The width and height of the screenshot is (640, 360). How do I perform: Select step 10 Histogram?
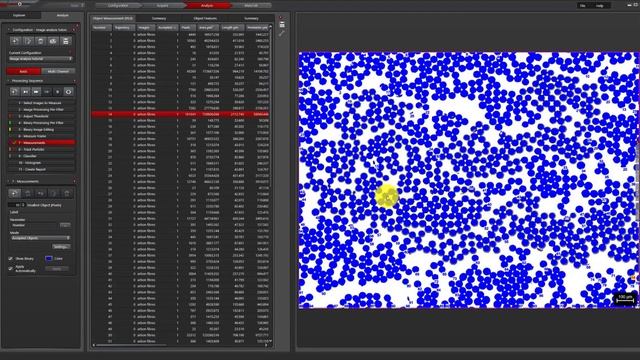[x=42, y=162]
